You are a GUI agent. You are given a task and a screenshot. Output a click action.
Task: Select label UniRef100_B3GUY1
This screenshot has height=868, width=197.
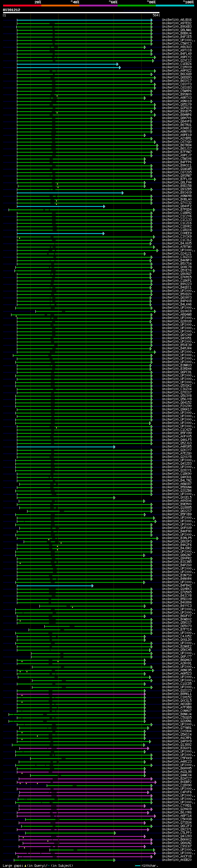point(177,748)
